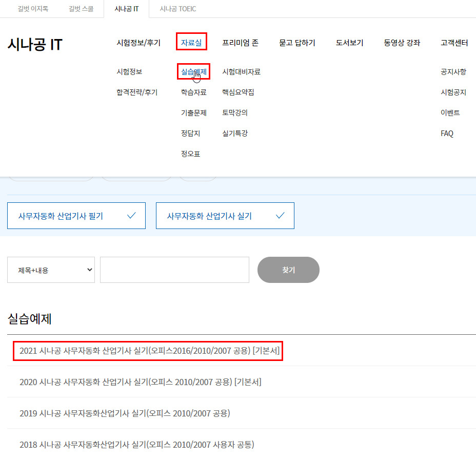This screenshot has width=476, height=457.
Task: Open the 동영상 강좌 menu
Action: click(x=402, y=43)
